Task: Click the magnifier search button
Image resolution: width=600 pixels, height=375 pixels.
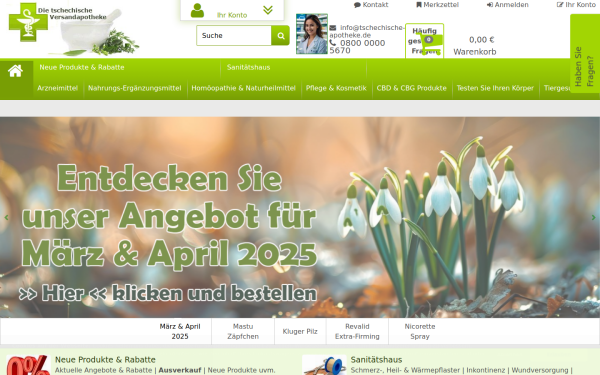Action: 280,36
